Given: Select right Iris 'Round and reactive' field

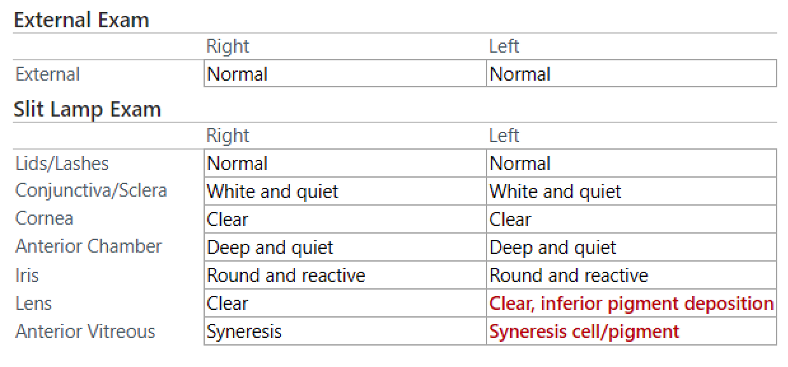Looking at the screenshot, I should click(345, 275).
